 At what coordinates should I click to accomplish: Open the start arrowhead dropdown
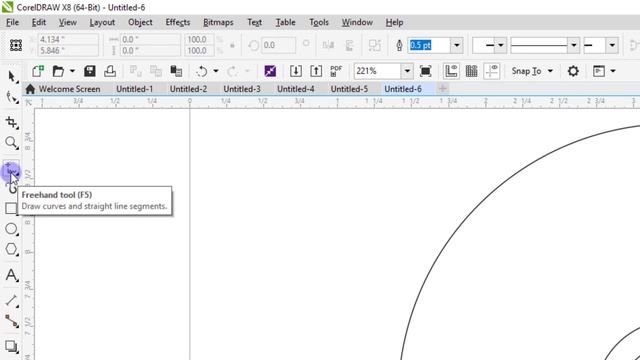500,45
